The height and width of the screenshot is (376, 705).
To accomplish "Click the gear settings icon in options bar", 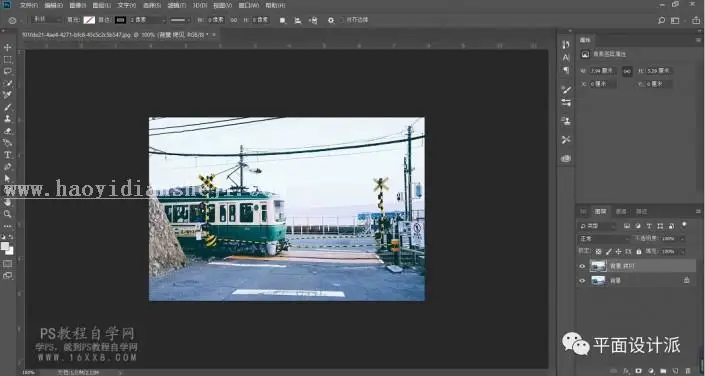I will pos(331,20).
